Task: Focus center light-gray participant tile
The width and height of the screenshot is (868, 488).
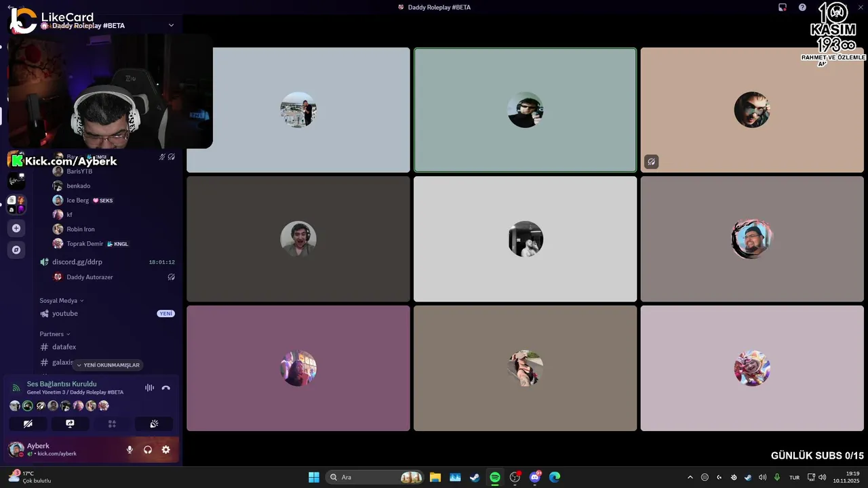Action: coord(525,239)
